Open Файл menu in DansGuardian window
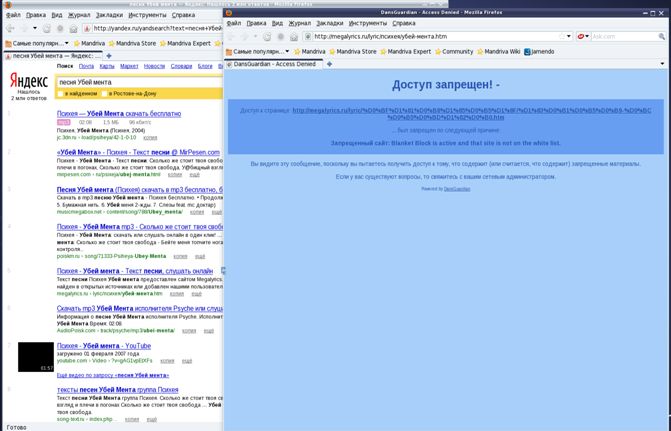671x431 pixels. point(234,24)
